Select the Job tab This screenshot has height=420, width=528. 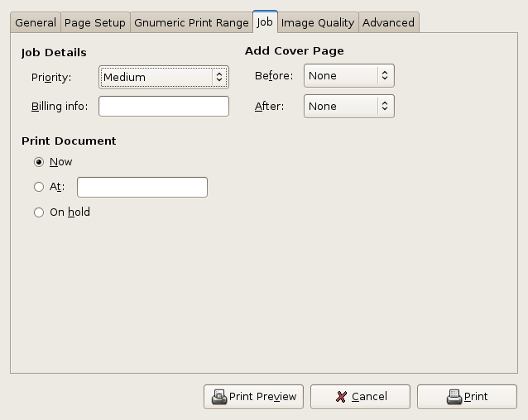click(265, 21)
